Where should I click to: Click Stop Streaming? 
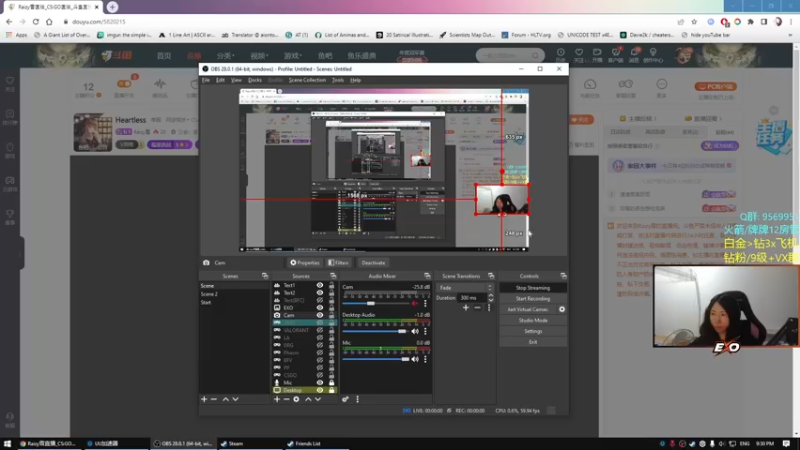[533, 288]
